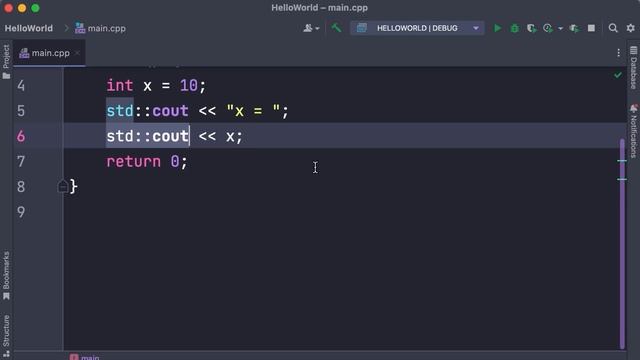Click line number 4 in the gutter

21,86
